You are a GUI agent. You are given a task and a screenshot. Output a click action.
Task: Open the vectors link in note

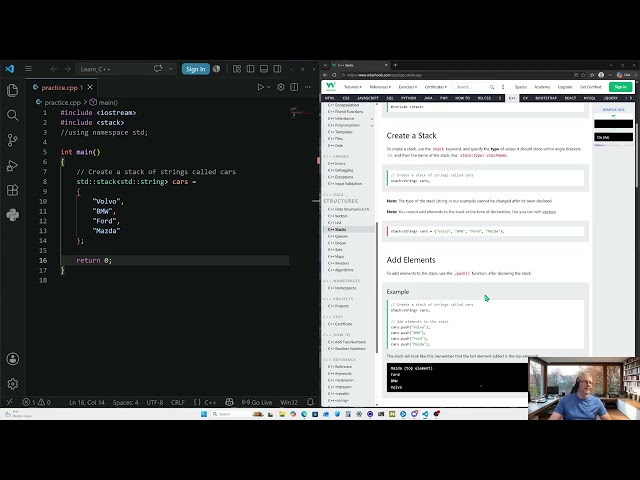[x=549, y=212]
